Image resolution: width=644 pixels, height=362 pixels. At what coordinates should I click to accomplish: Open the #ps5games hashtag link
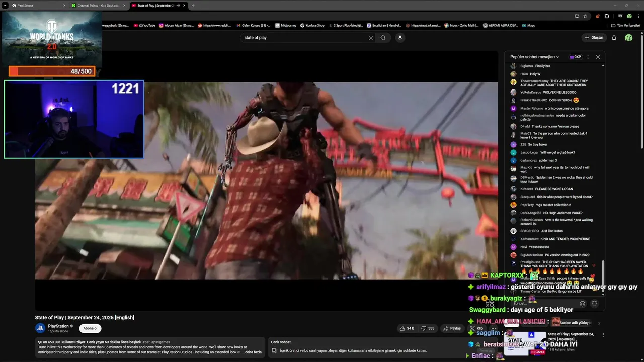[160, 342]
